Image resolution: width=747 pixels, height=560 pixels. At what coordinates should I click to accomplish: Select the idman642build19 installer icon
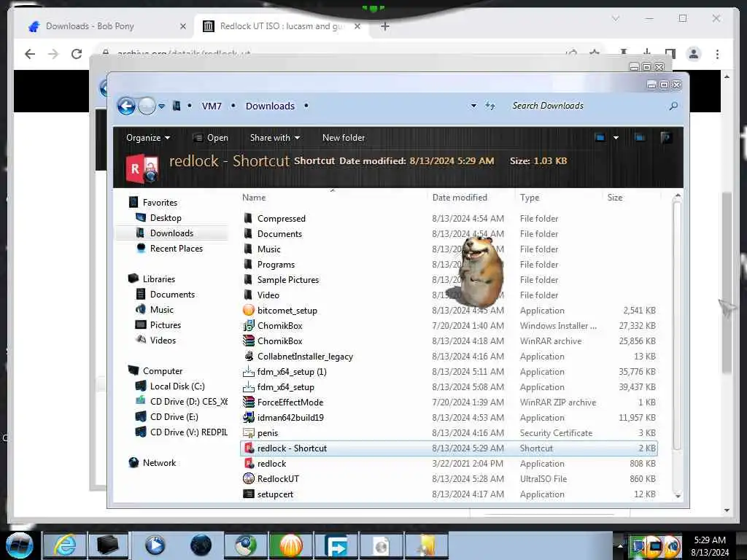coord(248,417)
